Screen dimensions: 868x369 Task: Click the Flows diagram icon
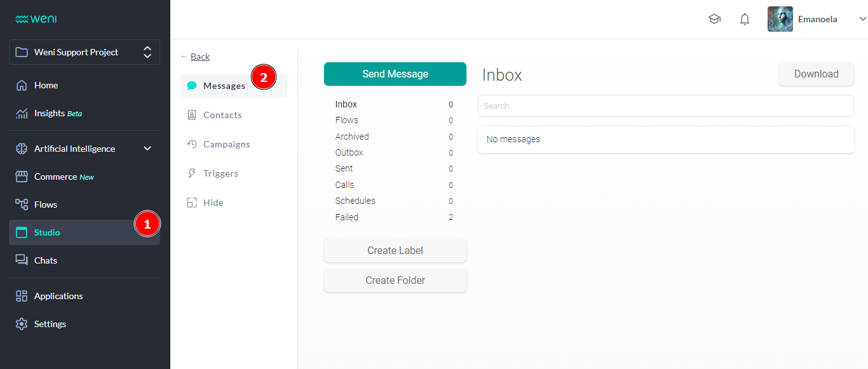(22, 205)
